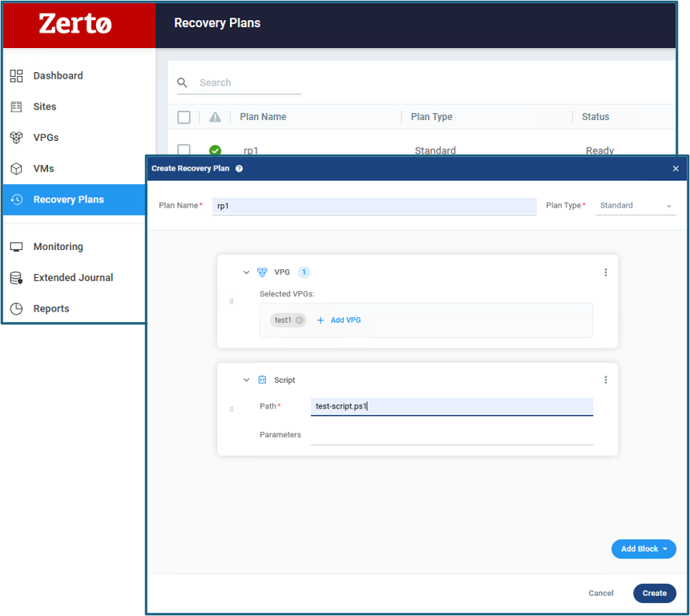Click the VPG count badge 1
This screenshot has width=690, height=616.
click(304, 272)
